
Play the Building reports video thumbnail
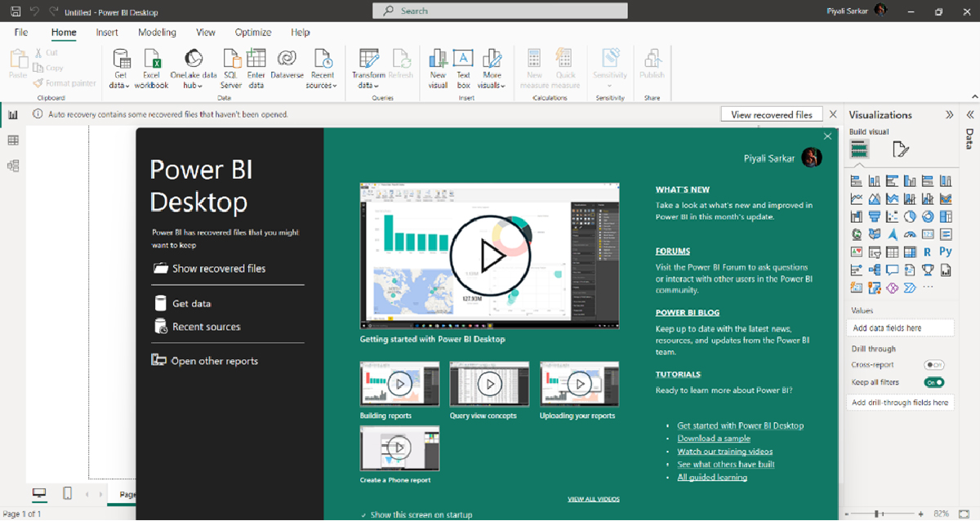coord(399,384)
